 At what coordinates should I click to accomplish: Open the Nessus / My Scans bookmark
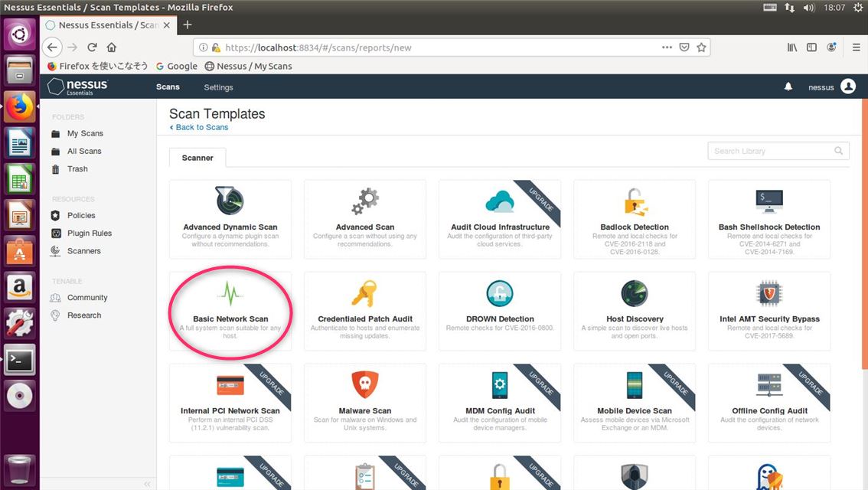(x=249, y=66)
